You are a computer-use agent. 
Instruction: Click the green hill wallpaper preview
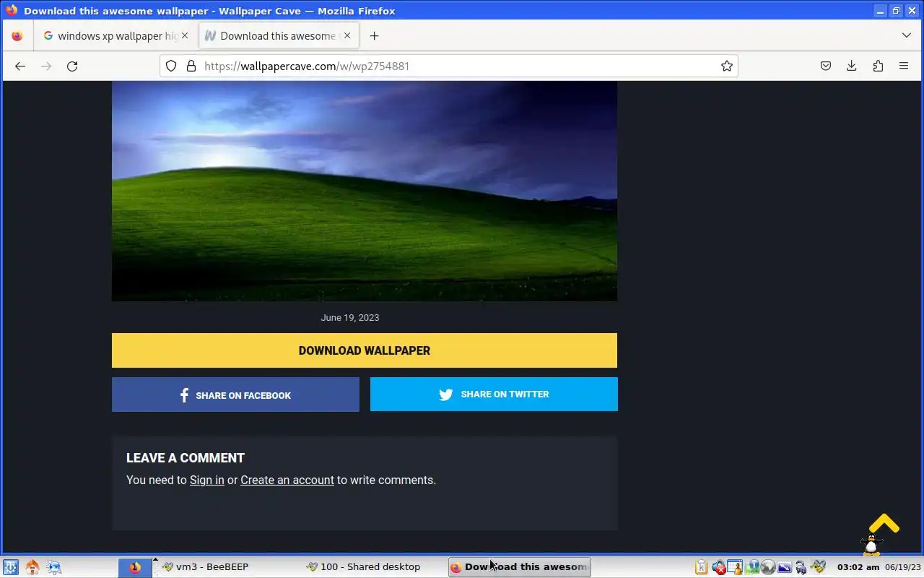coord(365,191)
